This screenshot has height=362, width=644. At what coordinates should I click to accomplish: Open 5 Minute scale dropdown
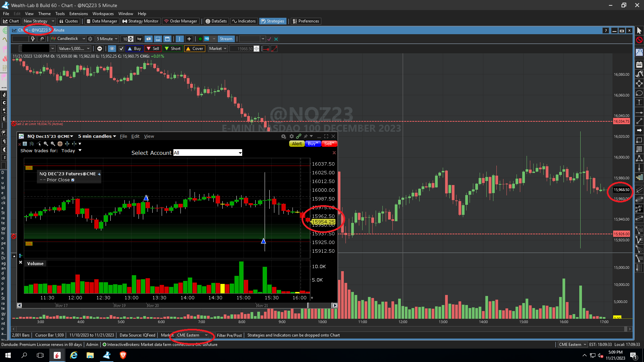point(107,39)
